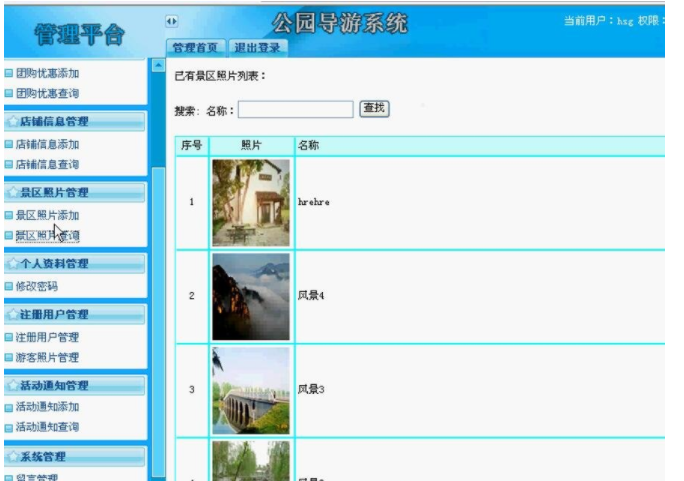The height and width of the screenshot is (481, 684).
Task: Open 活动通知添加 menu item
Action: 47,407
